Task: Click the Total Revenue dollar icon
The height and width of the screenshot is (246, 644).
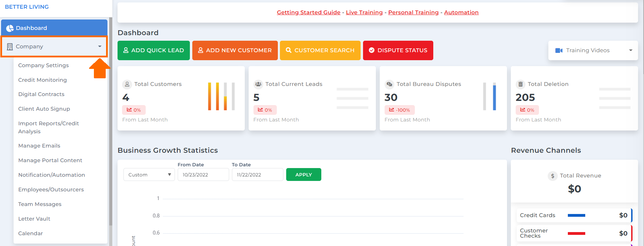Action: (553, 176)
